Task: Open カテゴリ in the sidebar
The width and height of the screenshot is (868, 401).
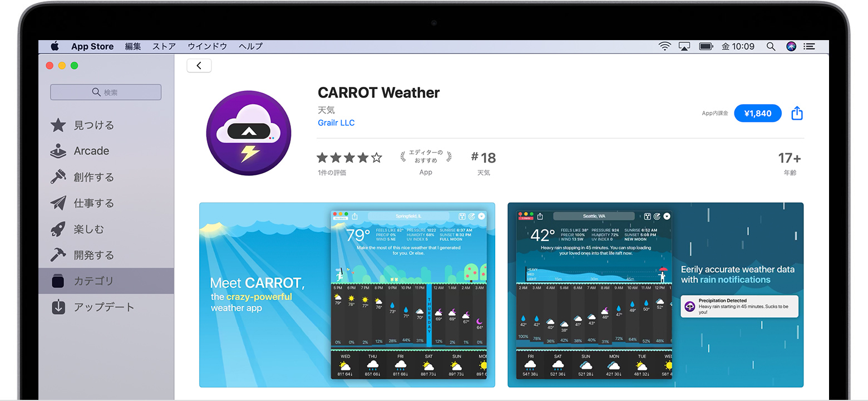Action: (x=106, y=281)
